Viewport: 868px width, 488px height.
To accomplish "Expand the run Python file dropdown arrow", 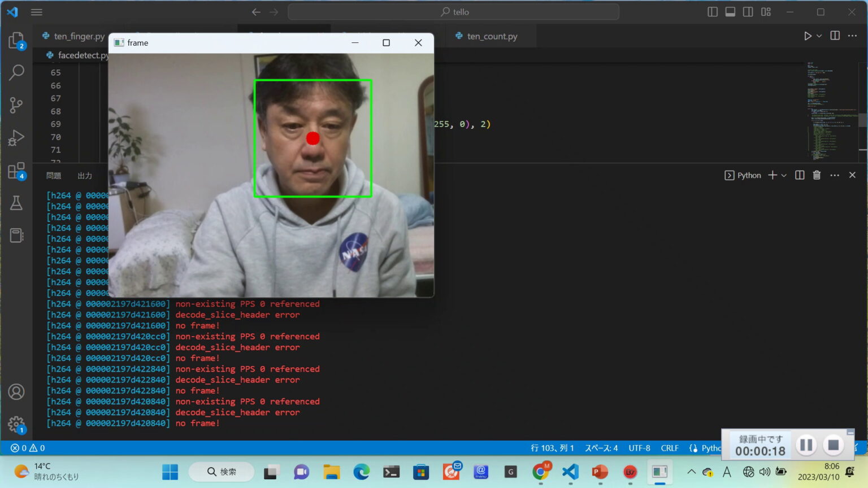I will pos(819,36).
